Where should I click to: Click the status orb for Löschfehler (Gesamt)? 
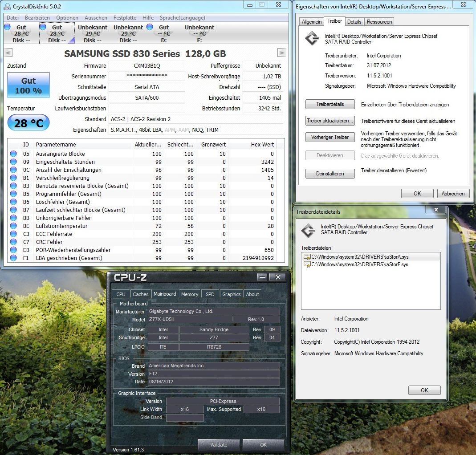pos(13,202)
